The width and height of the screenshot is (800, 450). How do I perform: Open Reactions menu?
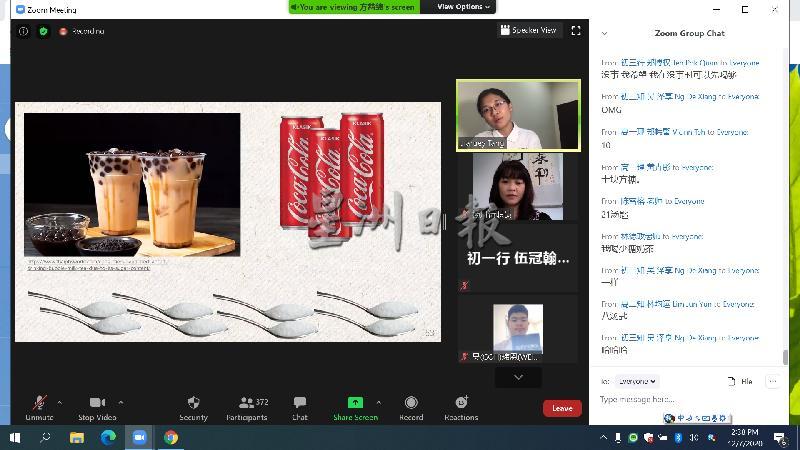461,408
